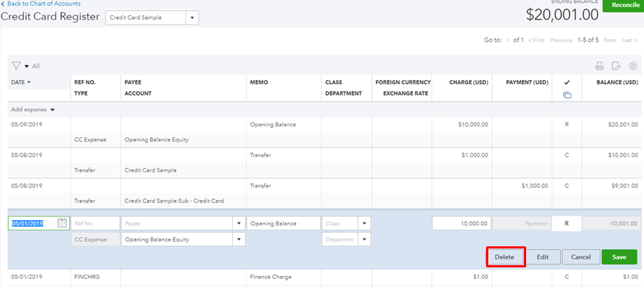Click the FOREIGN CURRENCY column header

click(x=403, y=82)
